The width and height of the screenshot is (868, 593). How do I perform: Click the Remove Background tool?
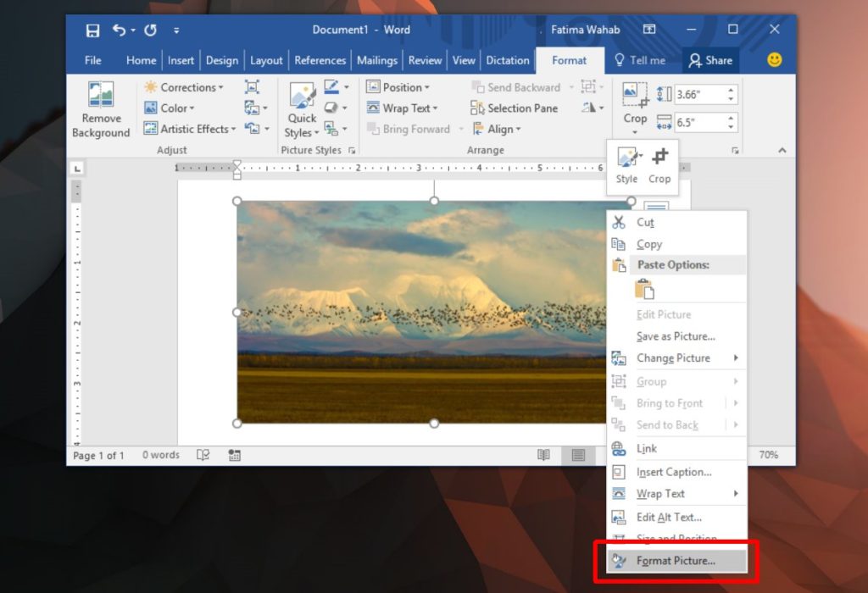click(101, 108)
